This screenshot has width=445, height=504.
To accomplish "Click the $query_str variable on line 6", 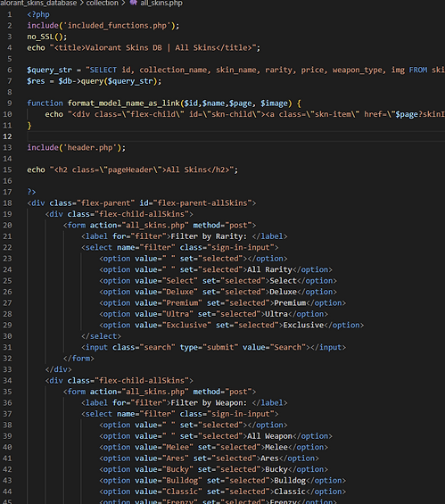I will [50, 70].
